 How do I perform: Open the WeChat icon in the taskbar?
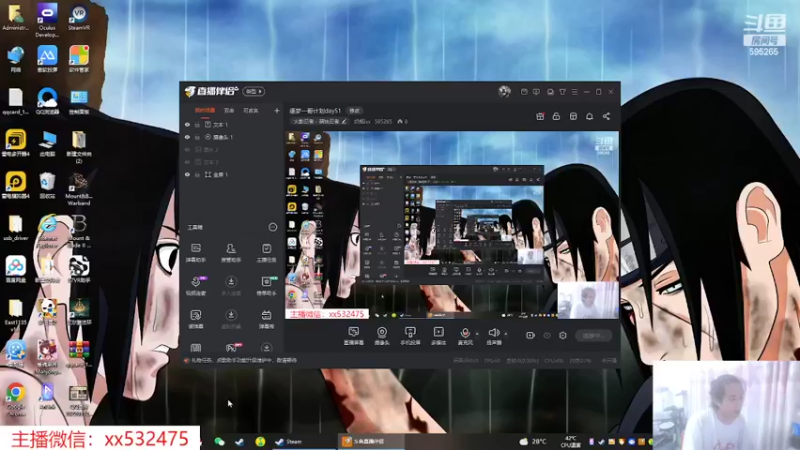219,441
